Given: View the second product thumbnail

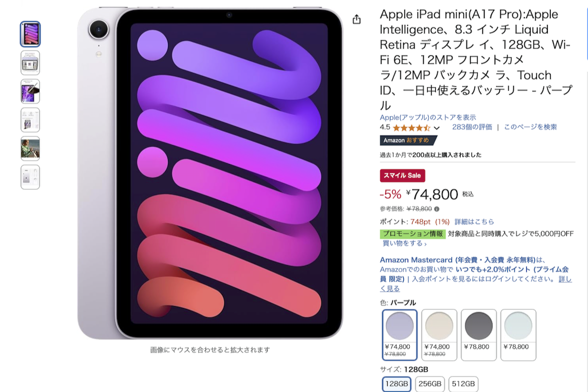Looking at the screenshot, I should [30, 63].
